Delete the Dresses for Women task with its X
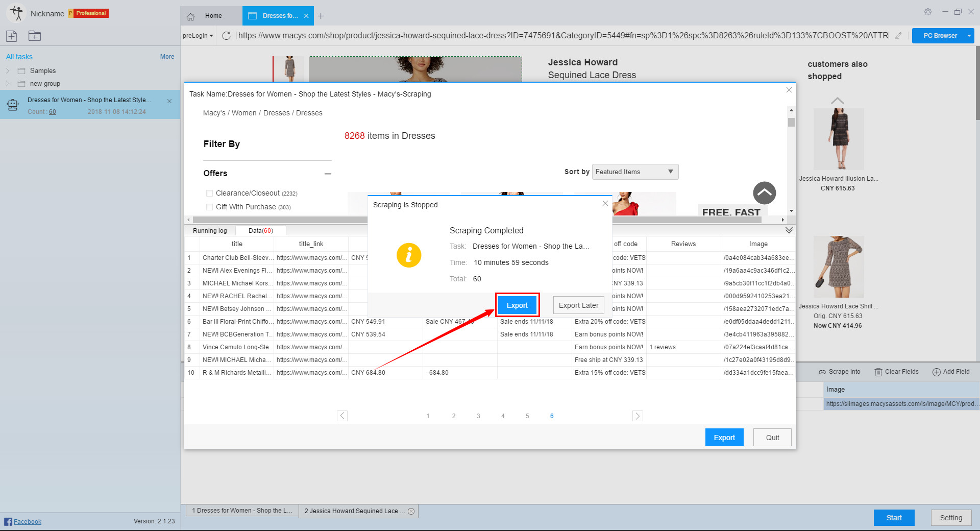 tap(169, 101)
